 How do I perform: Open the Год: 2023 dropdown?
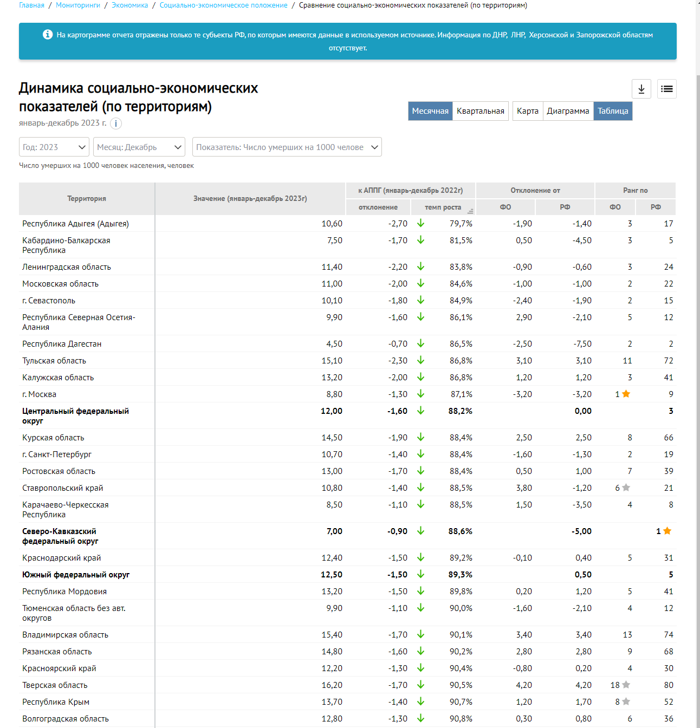pos(54,147)
